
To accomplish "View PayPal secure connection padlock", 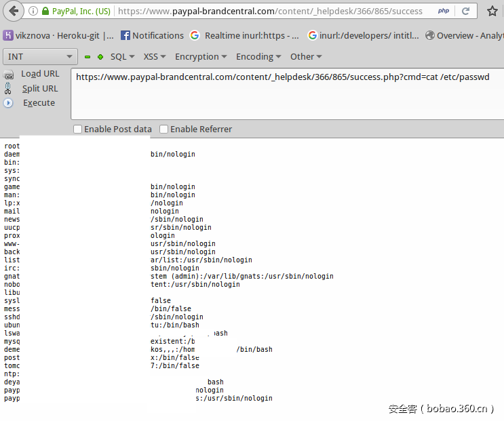I will [x=45, y=12].
